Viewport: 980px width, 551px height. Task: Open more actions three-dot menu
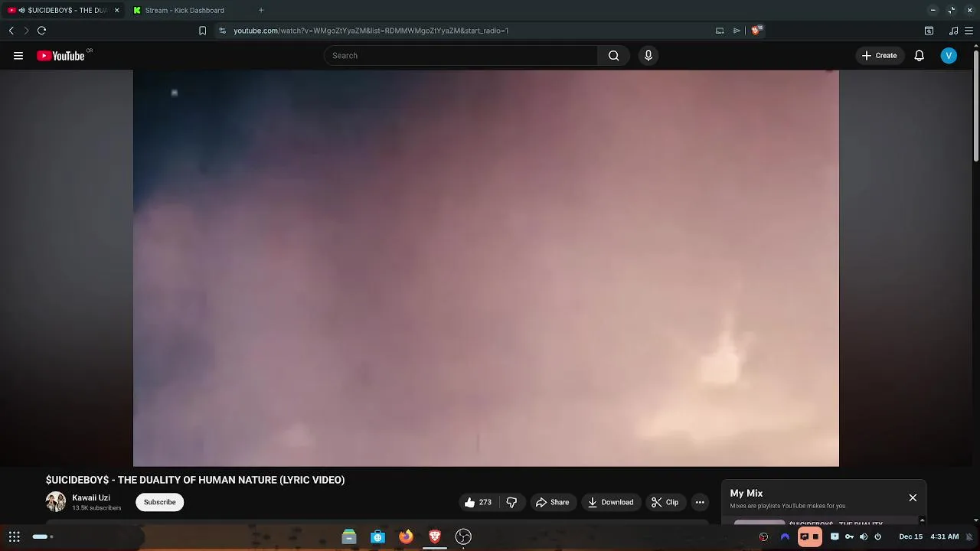pos(700,502)
